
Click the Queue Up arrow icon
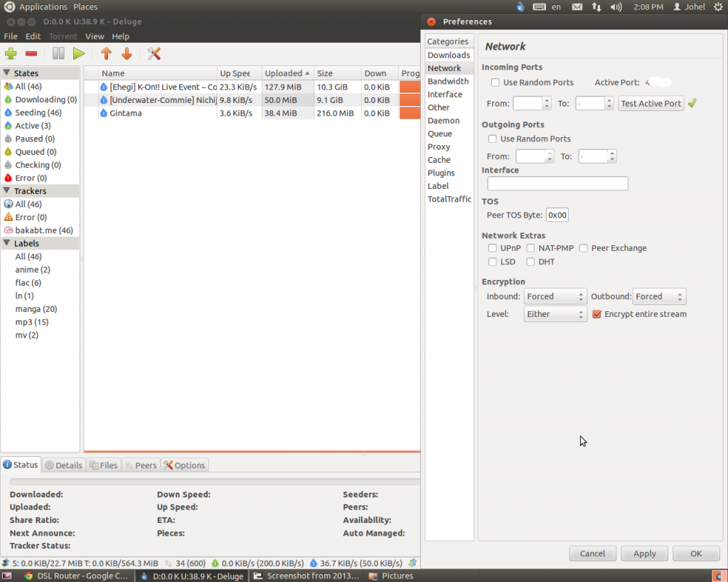point(106,54)
